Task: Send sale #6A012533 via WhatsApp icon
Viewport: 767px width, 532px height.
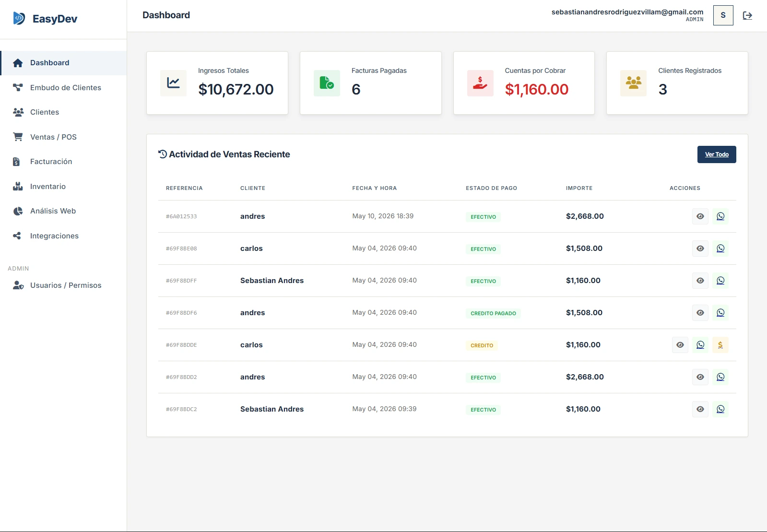Action: (720, 216)
